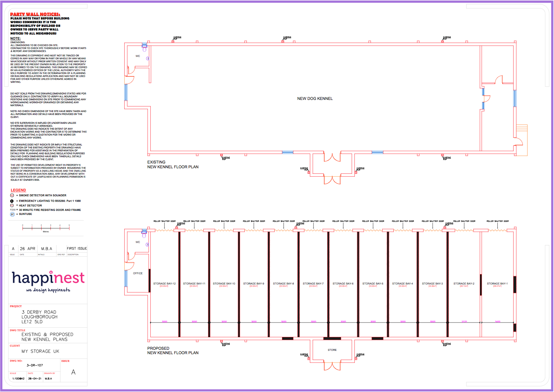This screenshot has width=554, height=392.
Task: Click 'STORAGE BAY-12' label
Action: 164,284
